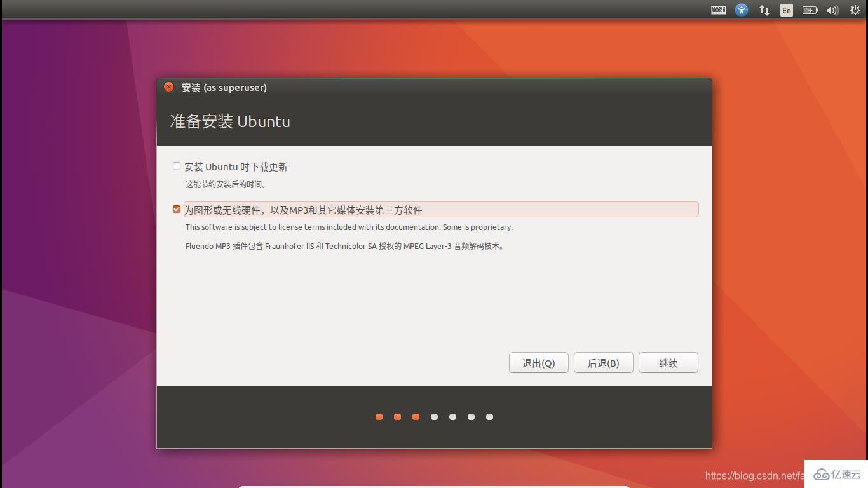Click the Fluendo MP3 plugin description text
This screenshot has width=868, height=488.
point(346,247)
